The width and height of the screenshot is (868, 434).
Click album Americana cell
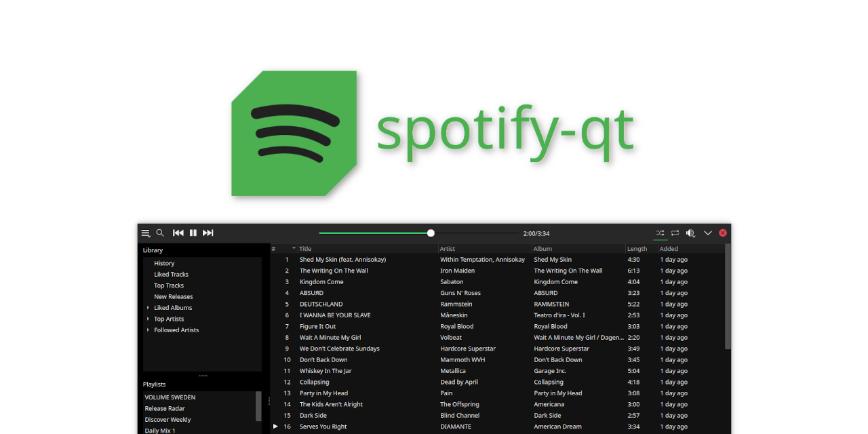point(549,404)
